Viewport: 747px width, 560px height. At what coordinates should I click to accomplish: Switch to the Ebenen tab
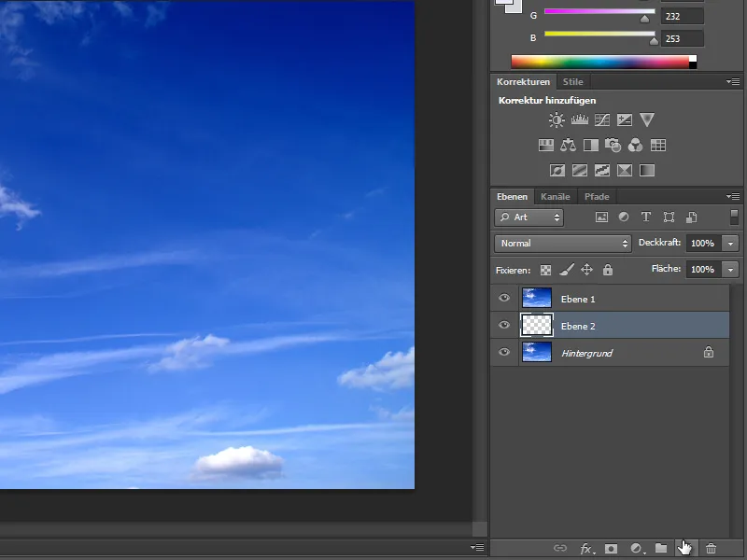(512, 197)
